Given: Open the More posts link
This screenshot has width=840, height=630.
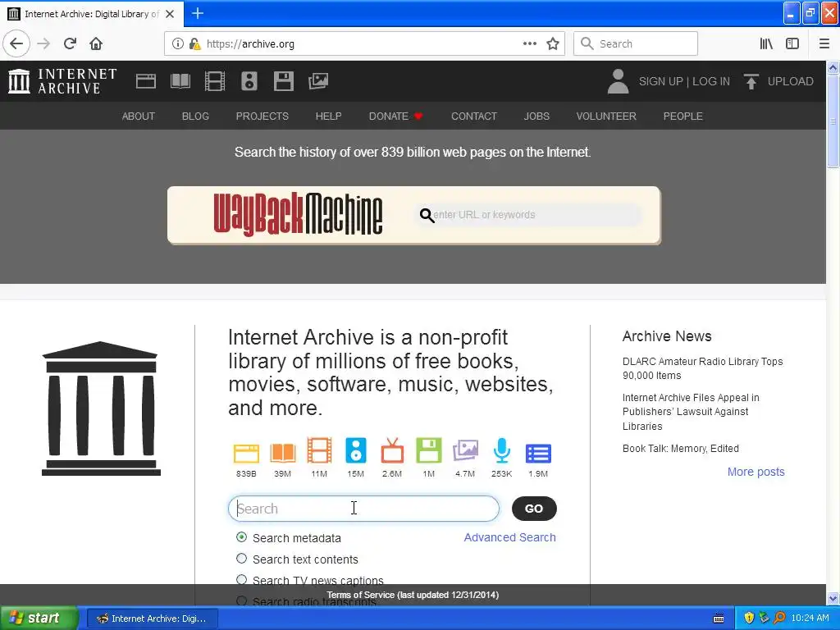Looking at the screenshot, I should coord(756,472).
